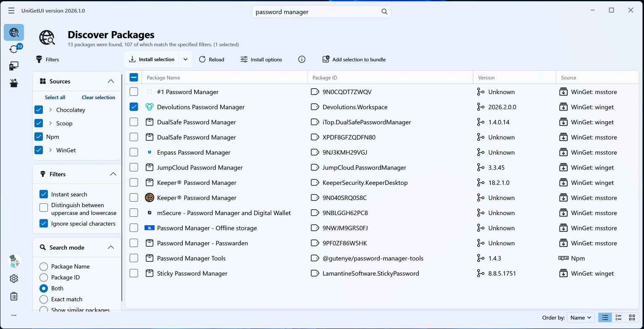Screen dimensions: 644x329
Task: Sort by the Source column header
Action: tap(597, 78)
